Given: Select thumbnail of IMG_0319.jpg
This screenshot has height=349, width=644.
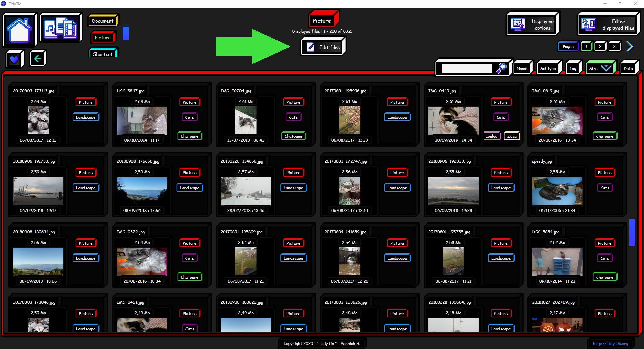Looking at the screenshot, I should pyautogui.click(x=557, y=120).
